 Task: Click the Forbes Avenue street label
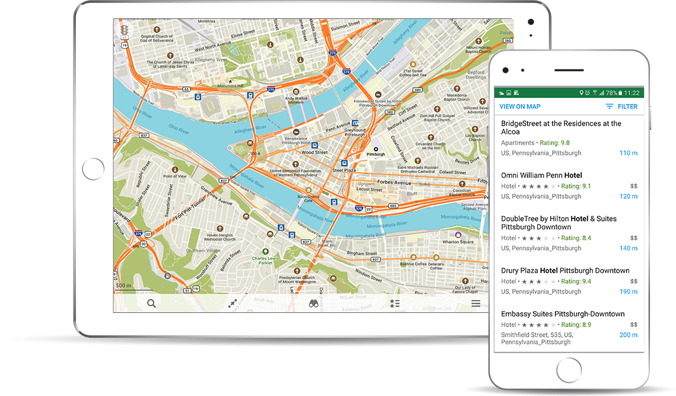point(394,182)
